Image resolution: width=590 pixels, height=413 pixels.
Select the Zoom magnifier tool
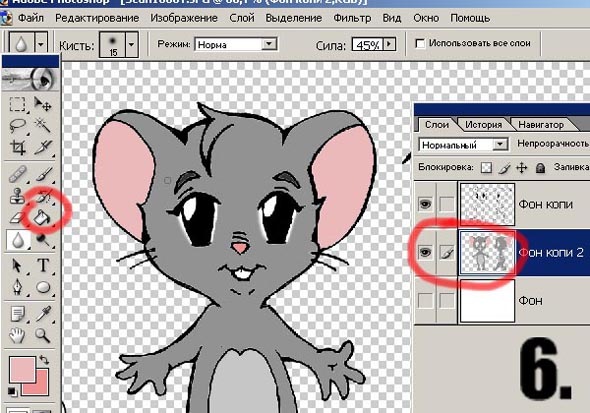coord(43,335)
